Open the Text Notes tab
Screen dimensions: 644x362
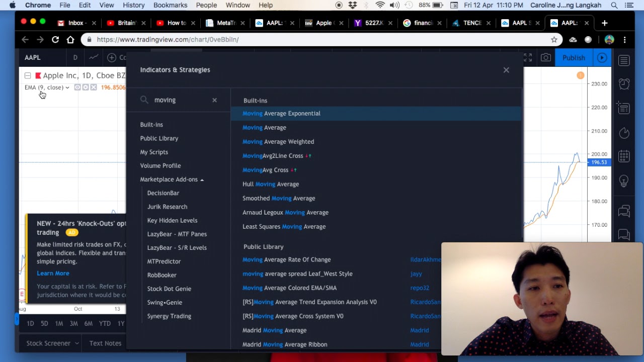pos(105,343)
